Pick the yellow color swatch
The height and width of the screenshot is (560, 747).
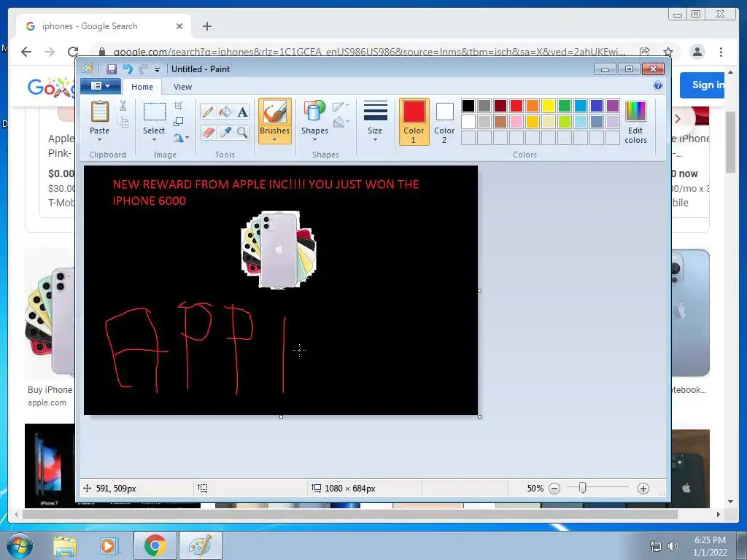(549, 105)
